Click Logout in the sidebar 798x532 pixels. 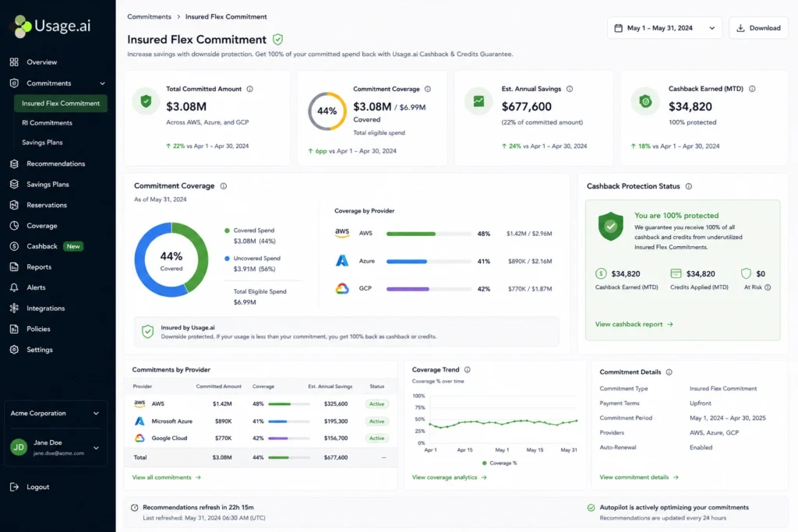click(x=37, y=487)
